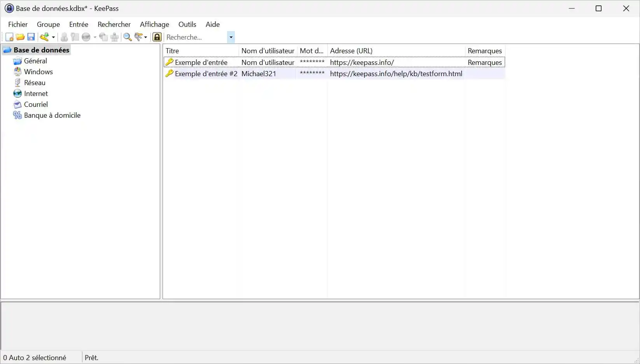
Task: Open the Aide menu
Action: pos(213,24)
